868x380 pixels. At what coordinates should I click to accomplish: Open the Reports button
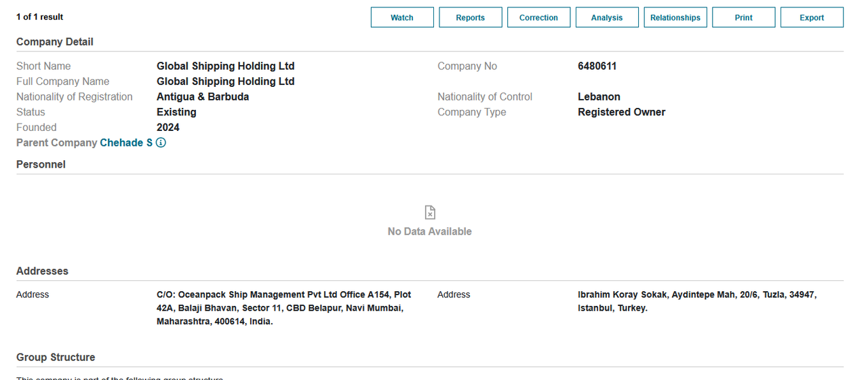coord(471,18)
